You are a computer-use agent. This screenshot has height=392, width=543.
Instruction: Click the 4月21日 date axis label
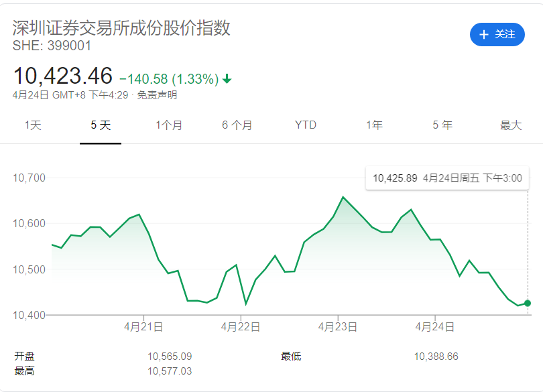tap(143, 327)
